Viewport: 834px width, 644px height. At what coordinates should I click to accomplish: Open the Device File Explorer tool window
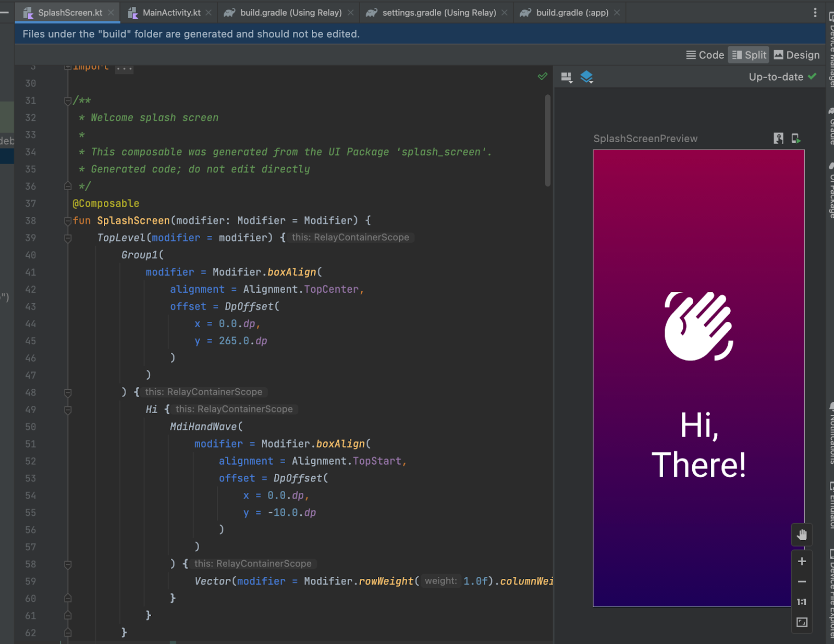pos(831,594)
